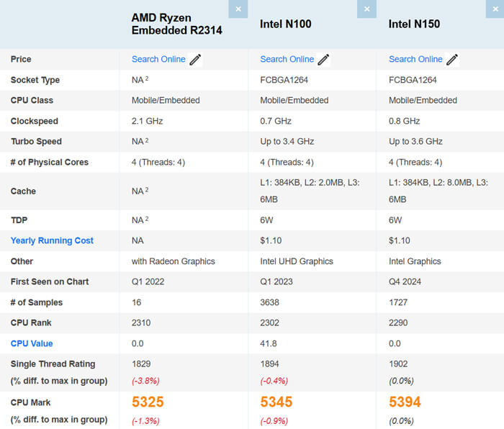Click the Intel N100 column heading
504x429 pixels.
(285, 24)
